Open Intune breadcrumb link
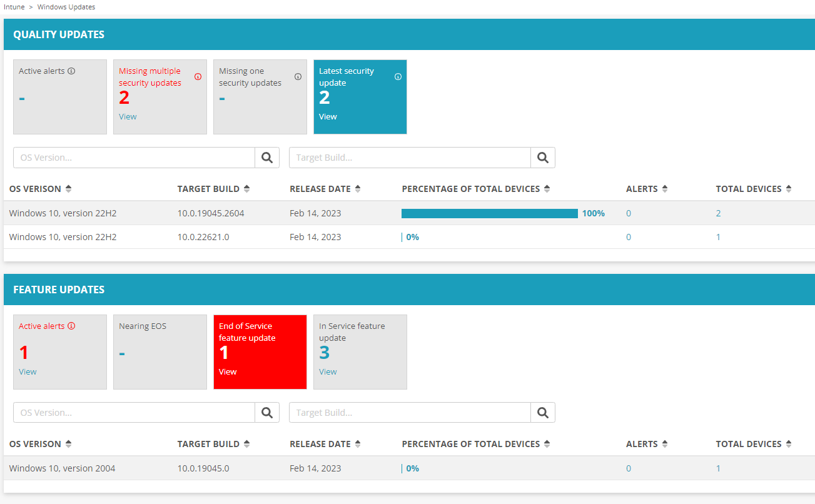Viewport: 815px width, 504px height. click(14, 7)
